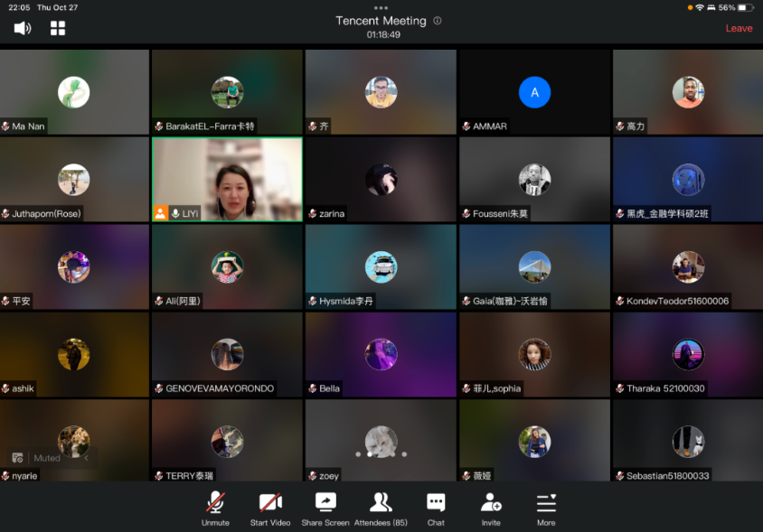
Task: Tap the Tencent Meeting title
Action: 381,21
